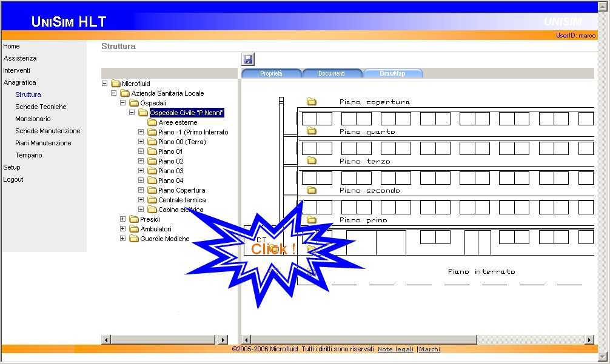The image size is (610, 364).
Task: Click the Piano 03 folder icon
Action: point(152,171)
